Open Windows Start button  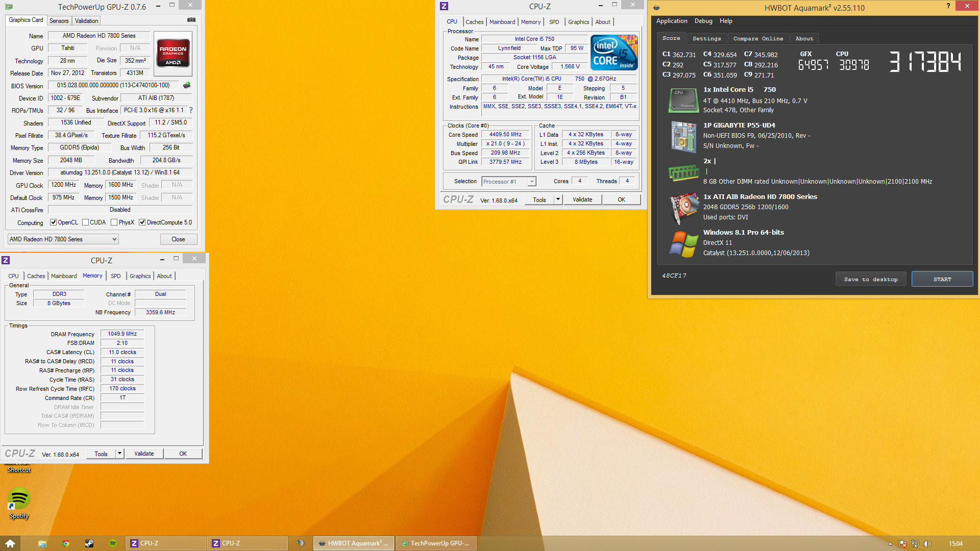click(x=10, y=543)
